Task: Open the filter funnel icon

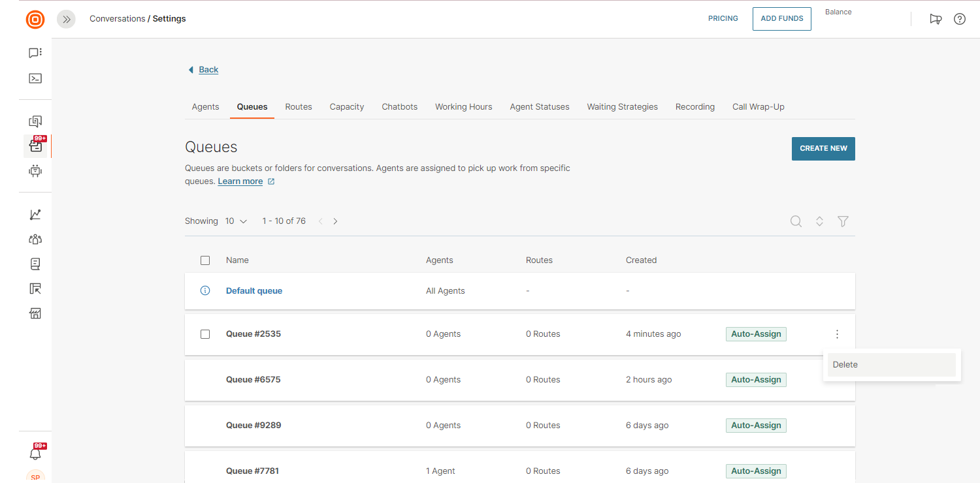Action: point(843,221)
